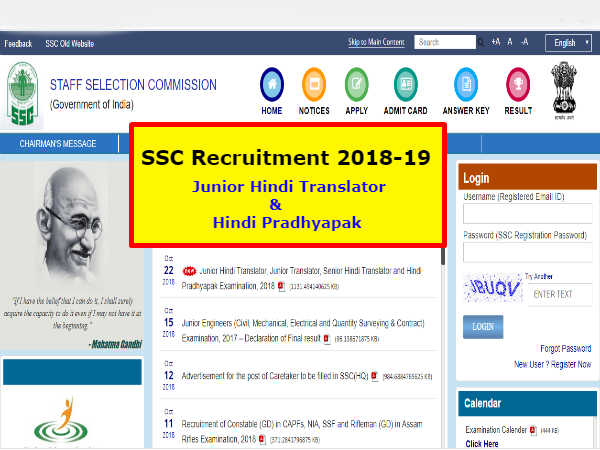Increase font size with +A

click(x=496, y=42)
